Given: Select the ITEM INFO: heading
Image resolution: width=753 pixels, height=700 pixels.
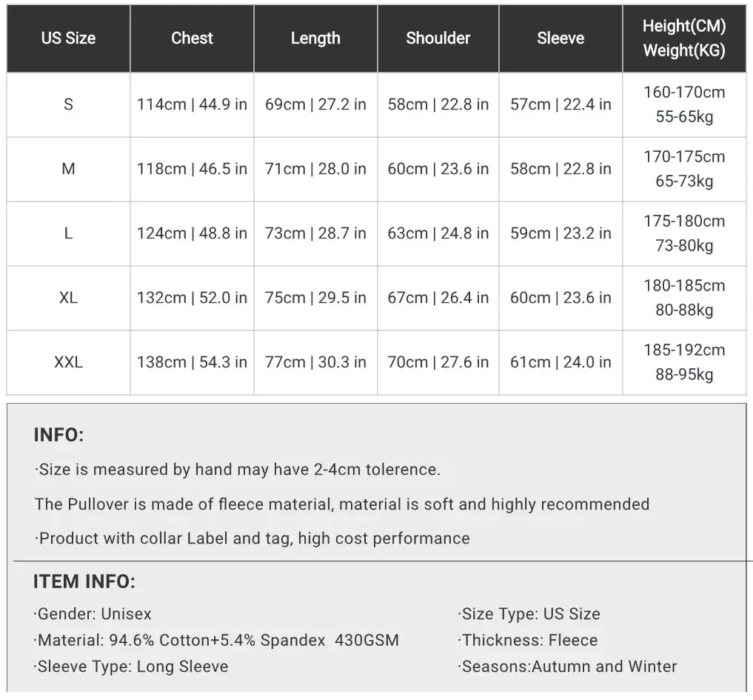Looking at the screenshot, I should (x=84, y=581).
